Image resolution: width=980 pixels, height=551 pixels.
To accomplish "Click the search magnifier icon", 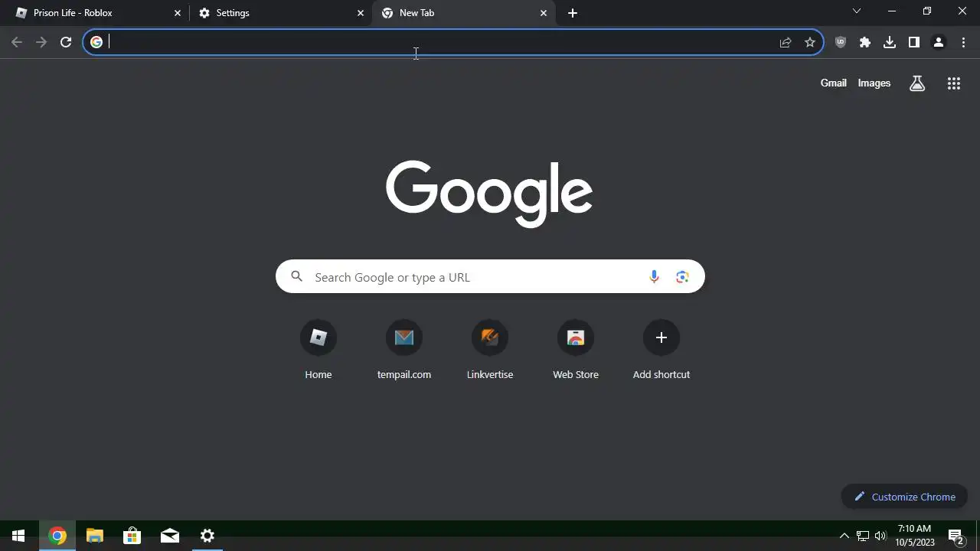I will click(297, 277).
